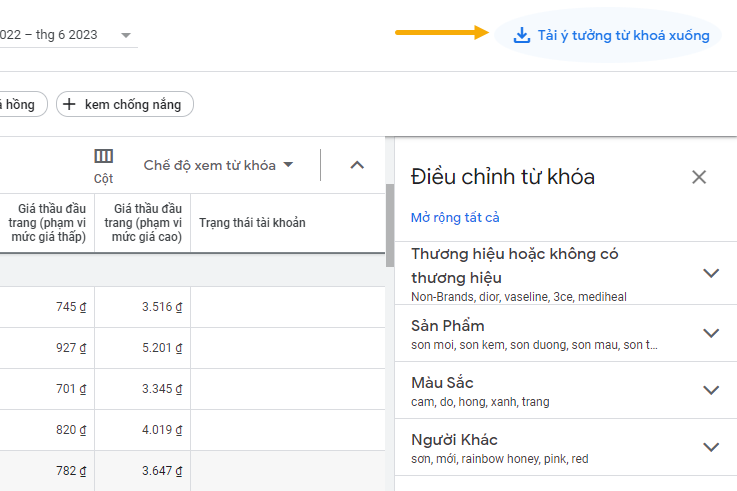Expand the 'Người Khác' section
737x491 pixels.
click(711, 447)
